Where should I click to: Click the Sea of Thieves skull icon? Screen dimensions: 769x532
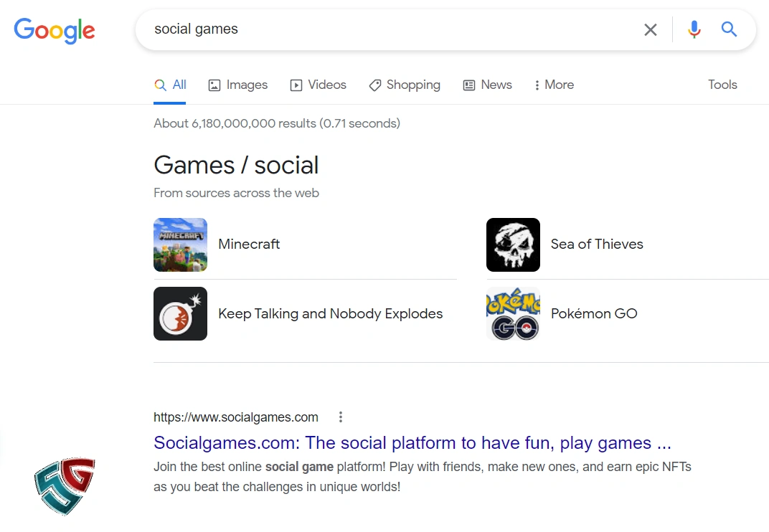click(513, 244)
